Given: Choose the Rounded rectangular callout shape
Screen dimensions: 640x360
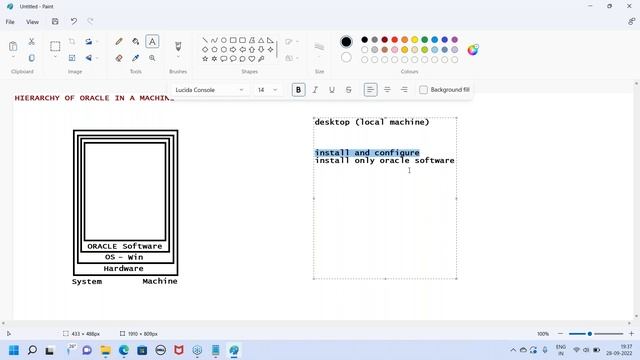Looking at the screenshot, I should (224, 59).
